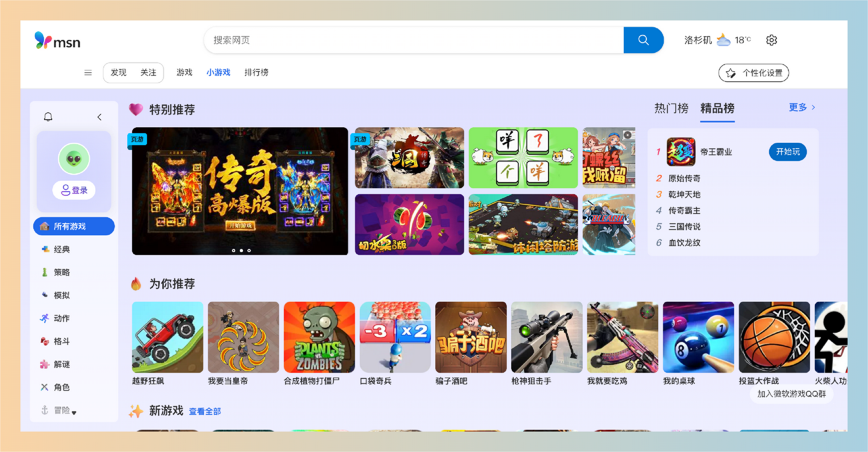Open the sheep mahjong tiles game
868x452 pixels.
tap(523, 158)
